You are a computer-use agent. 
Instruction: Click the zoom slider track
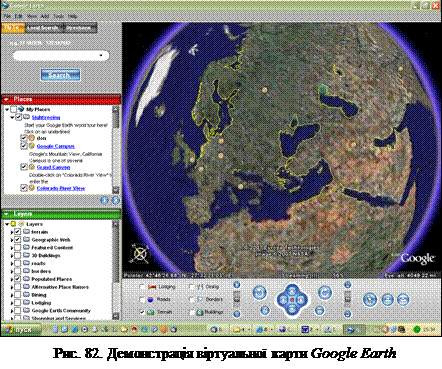click(x=237, y=299)
